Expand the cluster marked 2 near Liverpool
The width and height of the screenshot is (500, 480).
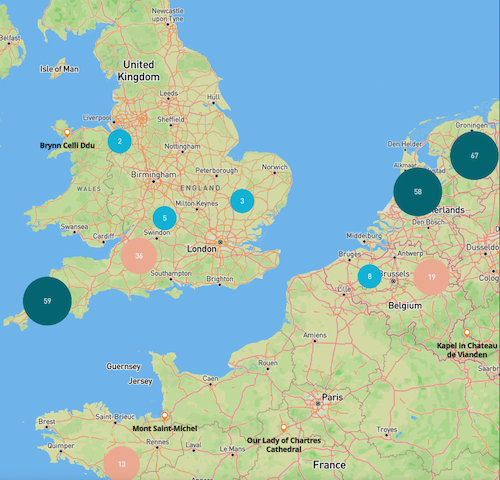(119, 141)
